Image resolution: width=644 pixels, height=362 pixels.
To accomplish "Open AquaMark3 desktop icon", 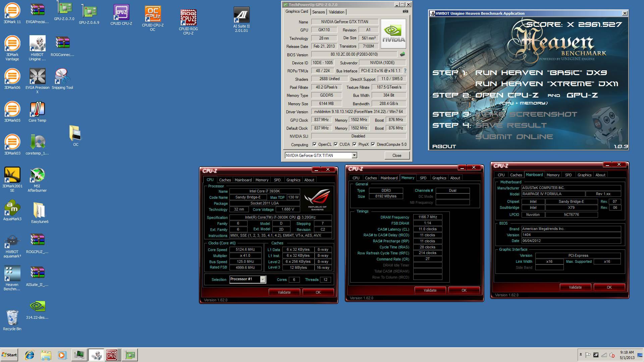I will [12, 210].
